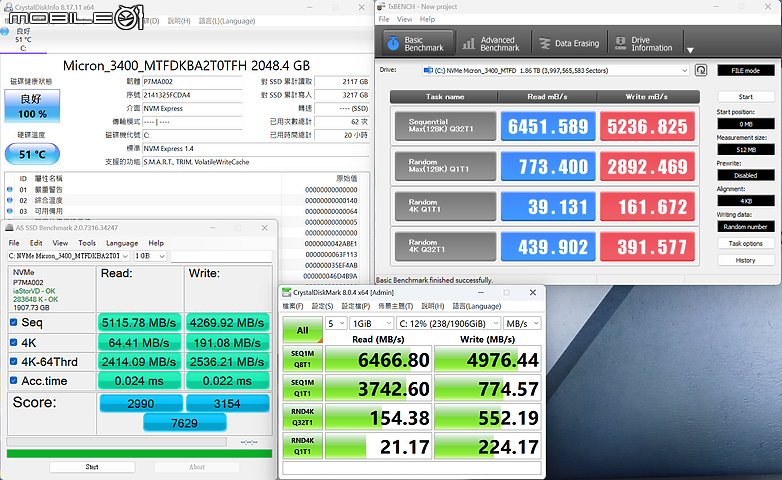This screenshot has height=480, width=782.
Task: Open the CrystalDiskInfo Language menu
Action: 227,21
